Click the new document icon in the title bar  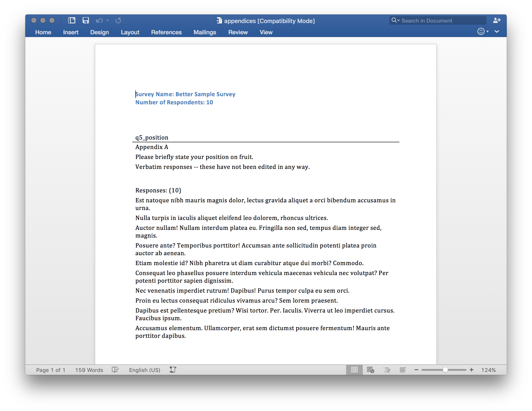(x=71, y=21)
